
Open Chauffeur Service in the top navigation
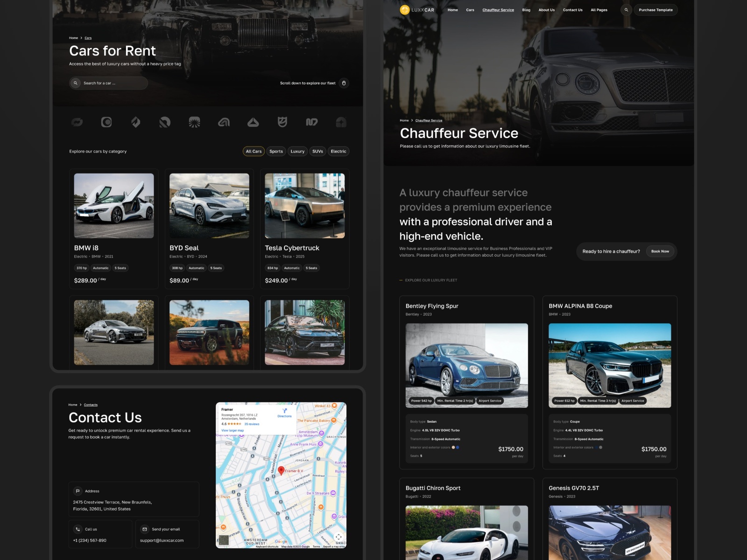[498, 10]
